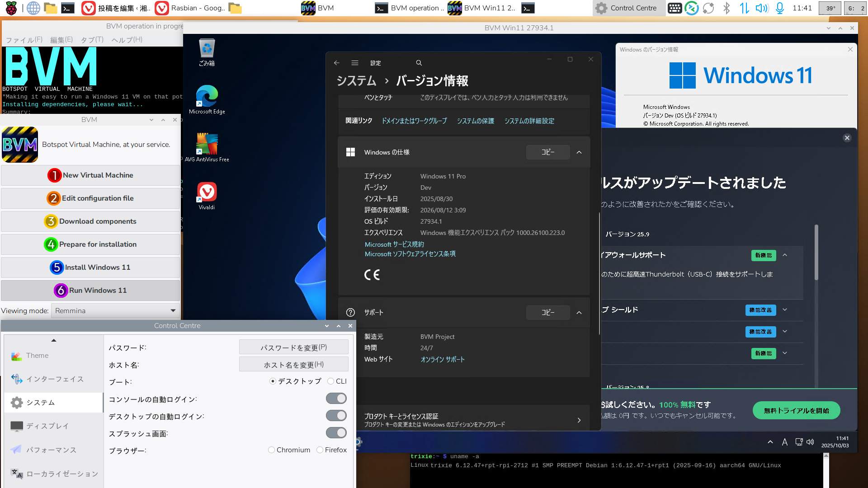Open advanced system settings link
This screenshot has width=868, height=488.
(529, 121)
